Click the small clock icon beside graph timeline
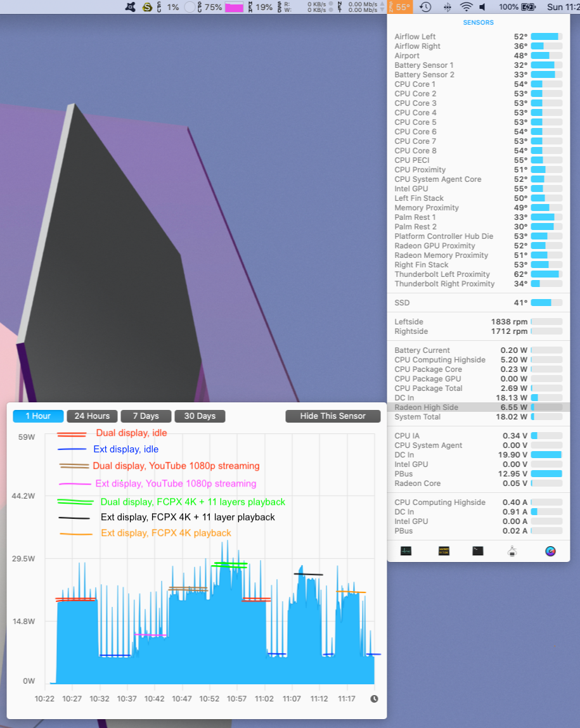This screenshot has height=728, width=580. (374, 698)
